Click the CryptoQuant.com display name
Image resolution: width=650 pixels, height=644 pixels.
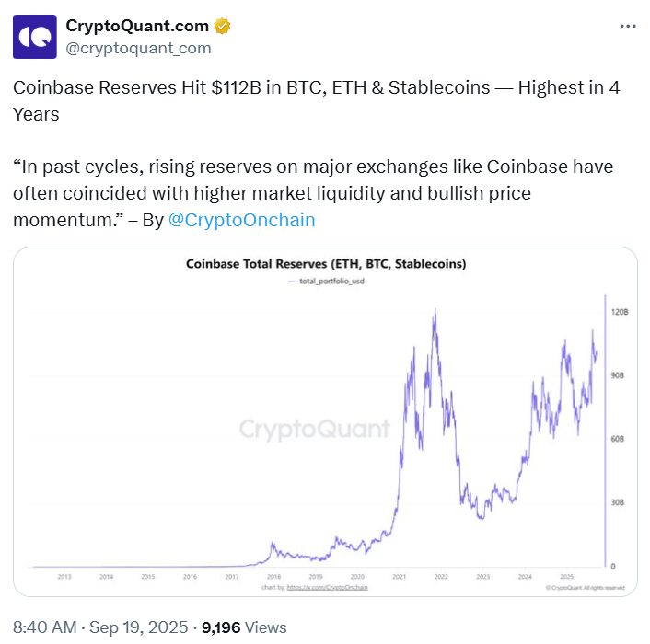coord(137,26)
